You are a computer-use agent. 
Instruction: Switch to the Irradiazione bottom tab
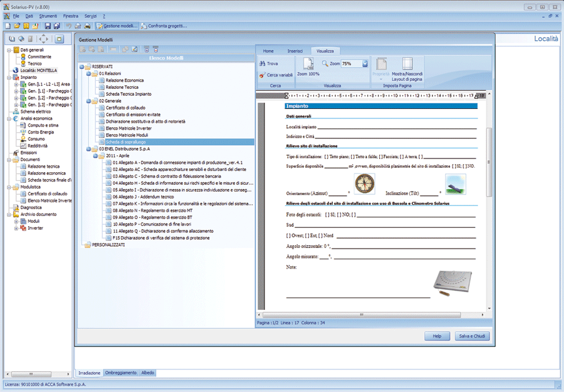pyautogui.click(x=89, y=373)
